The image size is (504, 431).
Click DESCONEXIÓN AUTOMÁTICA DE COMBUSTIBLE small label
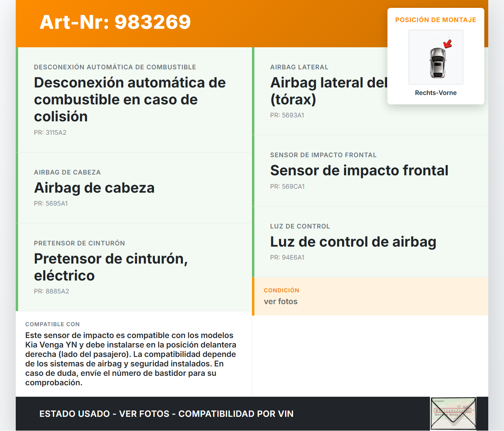pyautogui.click(x=115, y=67)
